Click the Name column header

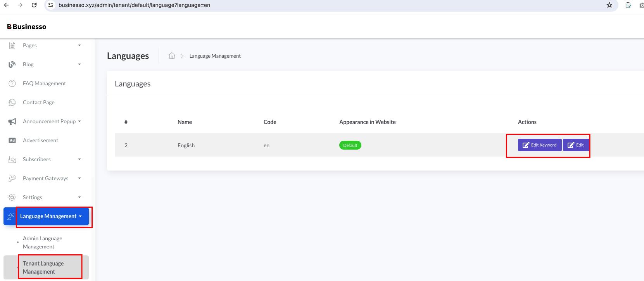tap(185, 122)
